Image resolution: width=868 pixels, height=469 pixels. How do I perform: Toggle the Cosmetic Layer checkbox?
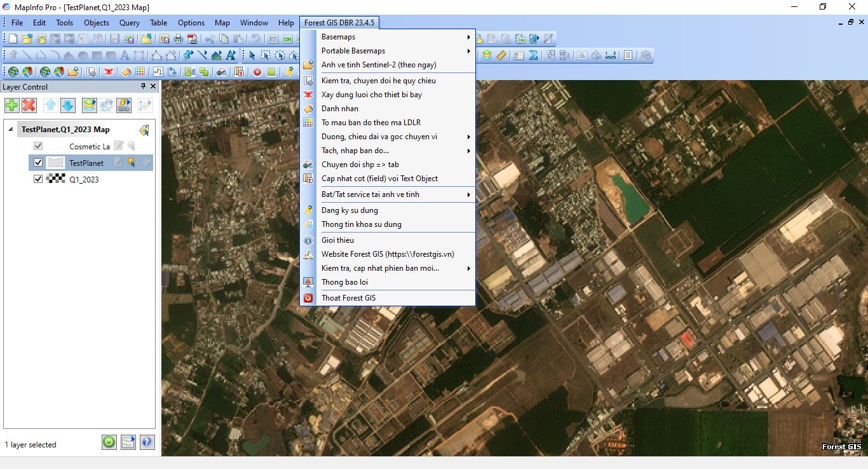pos(38,146)
